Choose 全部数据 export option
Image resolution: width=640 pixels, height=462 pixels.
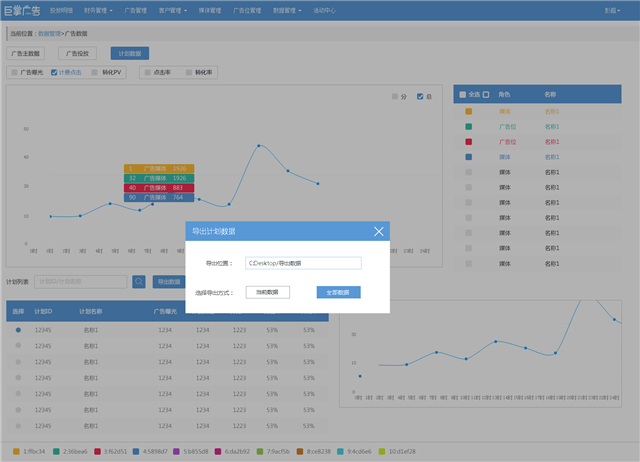338,292
